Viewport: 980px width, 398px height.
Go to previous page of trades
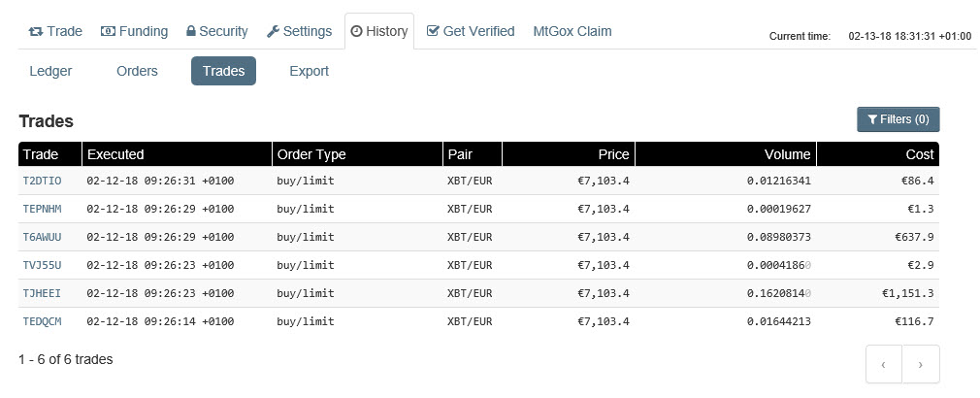[883, 365]
